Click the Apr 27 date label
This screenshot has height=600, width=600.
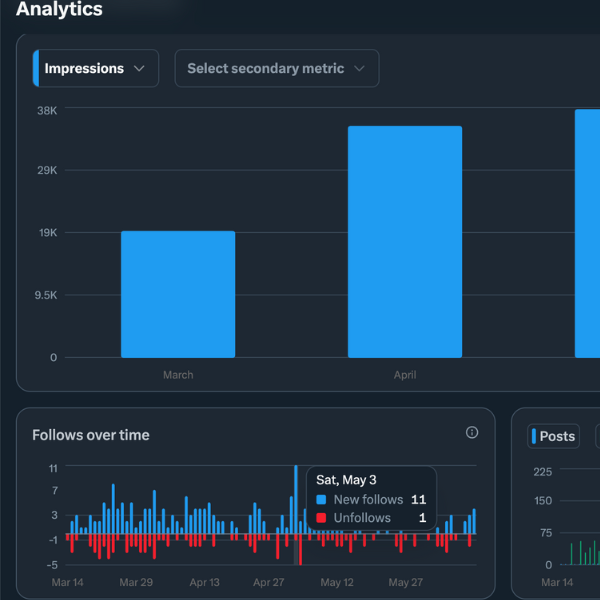pos(269,582)
